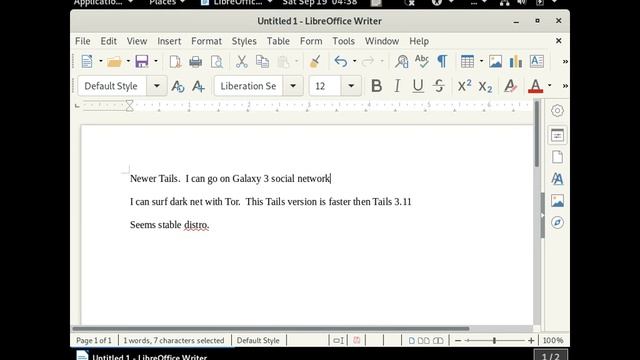Viewport: 640px width, 360px height.
Task: Insert an image from the toolbar
Action: [496, 62]
